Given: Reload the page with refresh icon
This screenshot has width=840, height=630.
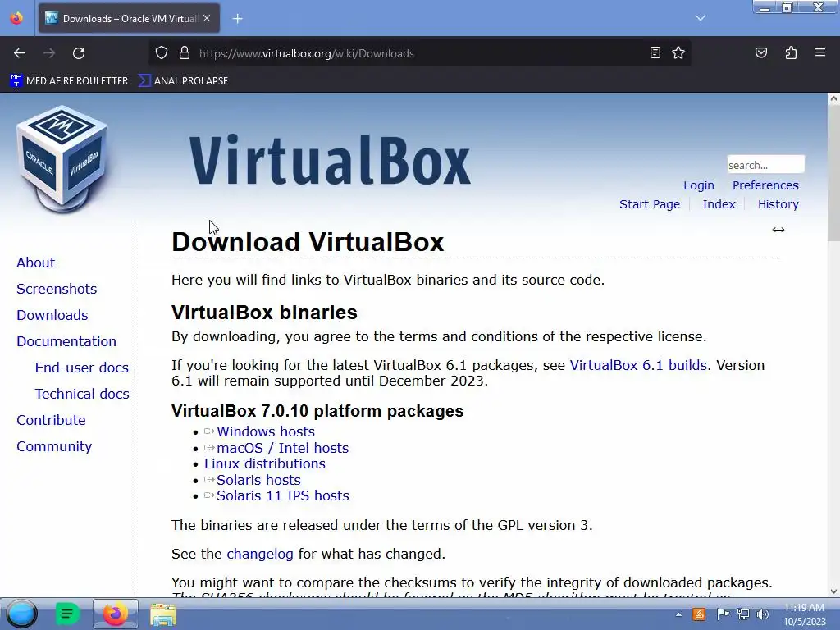Looking at the screenshot, I should coord(79,53).
